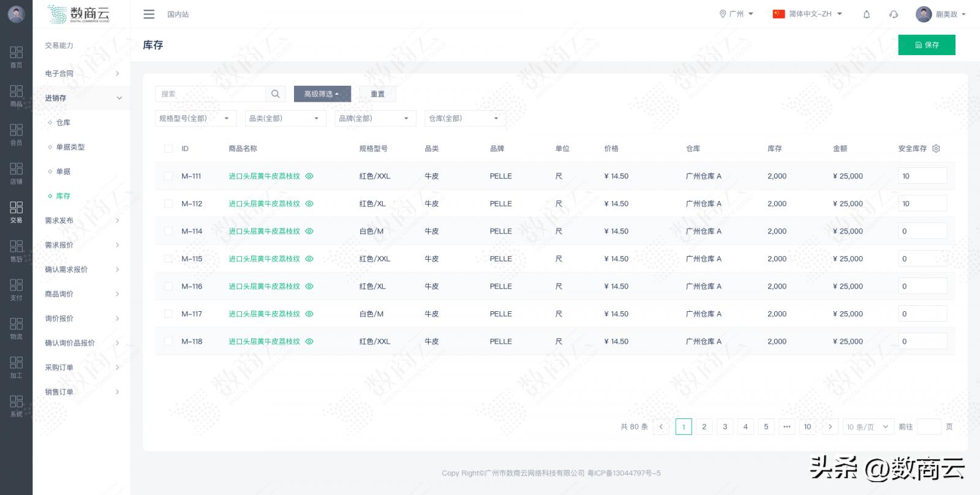980x495 pixels.
Task: Check the row M-114 checkbox
Action: (168, 231)
